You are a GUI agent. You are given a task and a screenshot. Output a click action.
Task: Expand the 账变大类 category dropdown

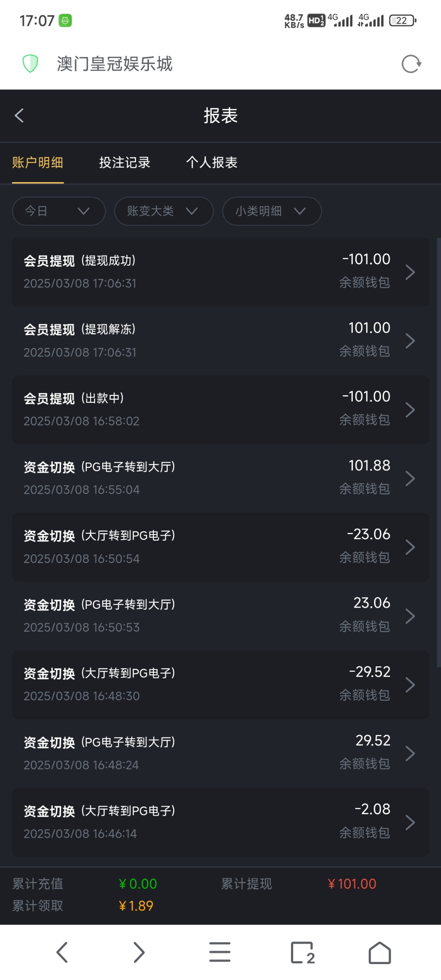point(164,211)
